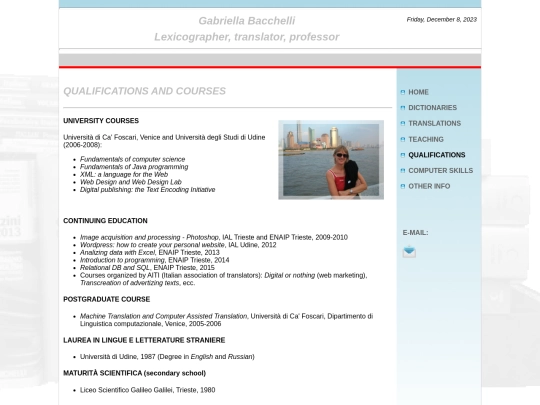This screenshot has height=405, width=540.
Task: Click the bullet icon beside TEACHING
Action: click(x=403, y=139)
